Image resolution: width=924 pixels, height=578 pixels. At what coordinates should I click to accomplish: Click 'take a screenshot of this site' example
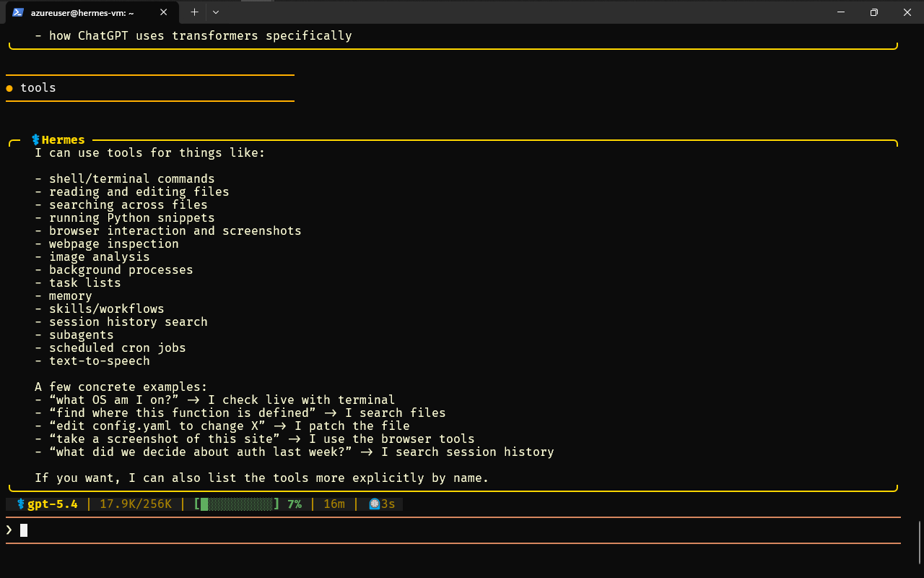click(255, 439)
